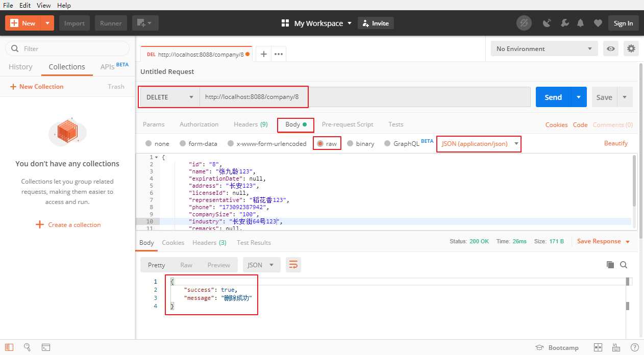Screen dimensions: 644x355
Task: Click the blue Send button
Action: coord(553,97)
